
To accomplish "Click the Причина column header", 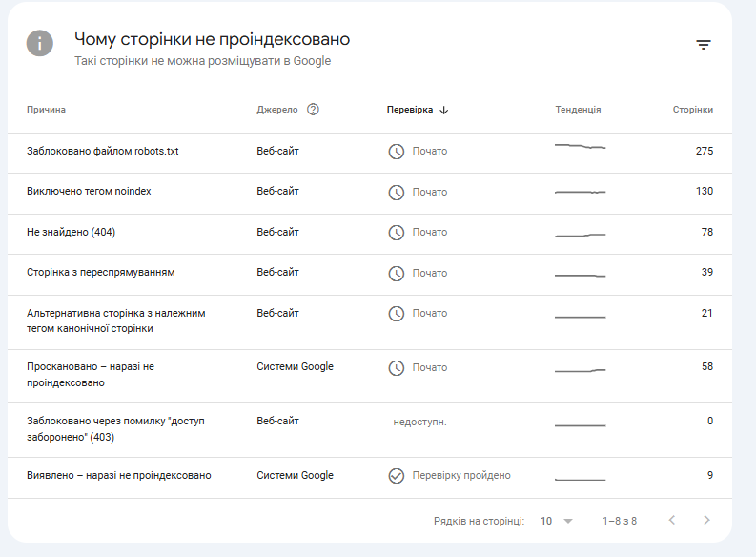I will click(x=46, y=110).
